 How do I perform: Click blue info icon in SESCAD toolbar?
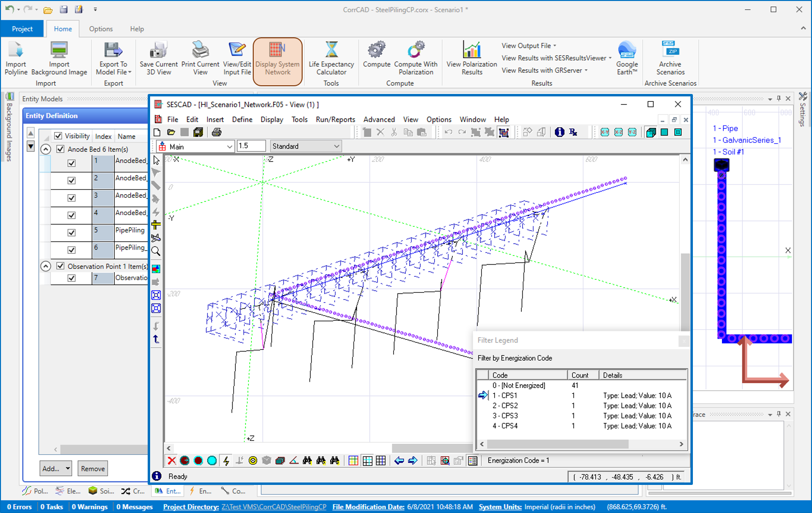point(559,132)
